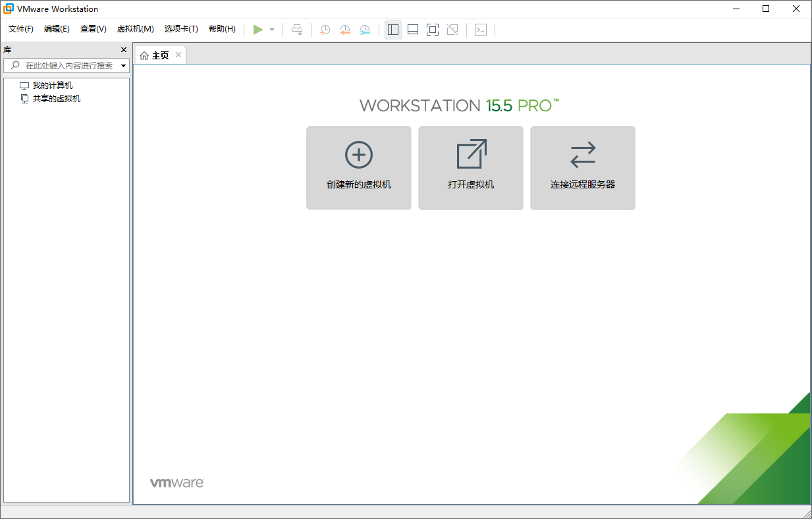Screen dimensions: 812x519
Task: Open the 帮助(H) menu
Action: tap(223, 29)
